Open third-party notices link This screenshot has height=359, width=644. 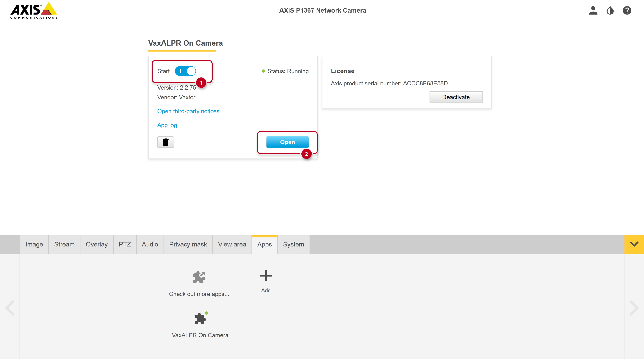[188, 111]
